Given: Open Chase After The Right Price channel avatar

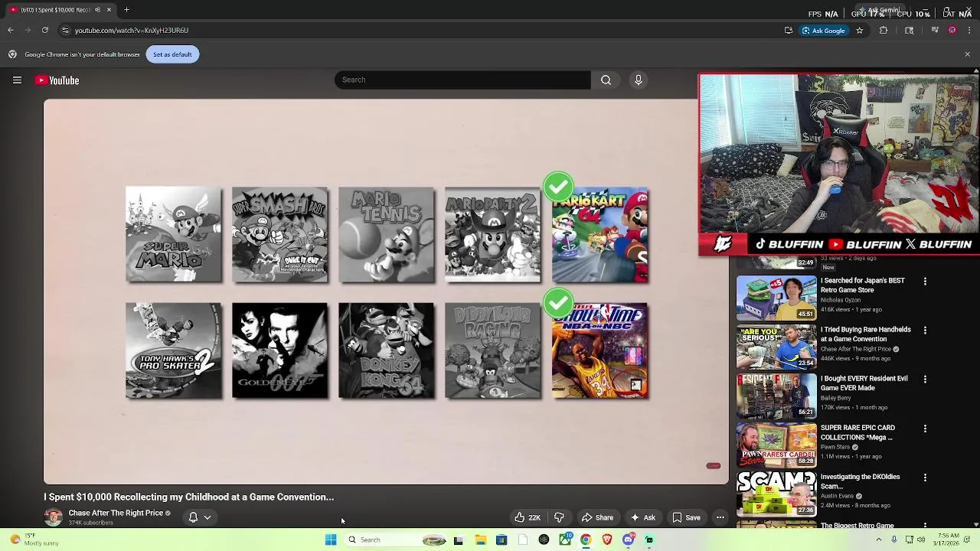Looking at the screenshot, I should tap(53, 517).
